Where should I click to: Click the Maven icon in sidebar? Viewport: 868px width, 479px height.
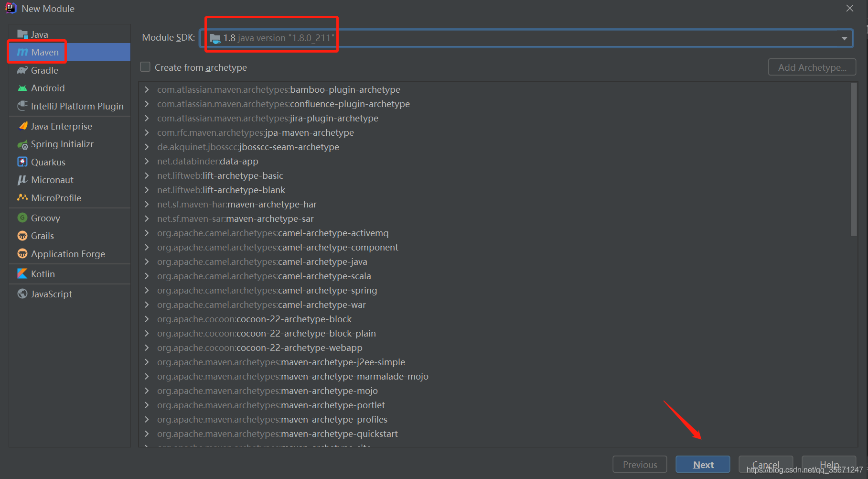[x=22, y=52]
